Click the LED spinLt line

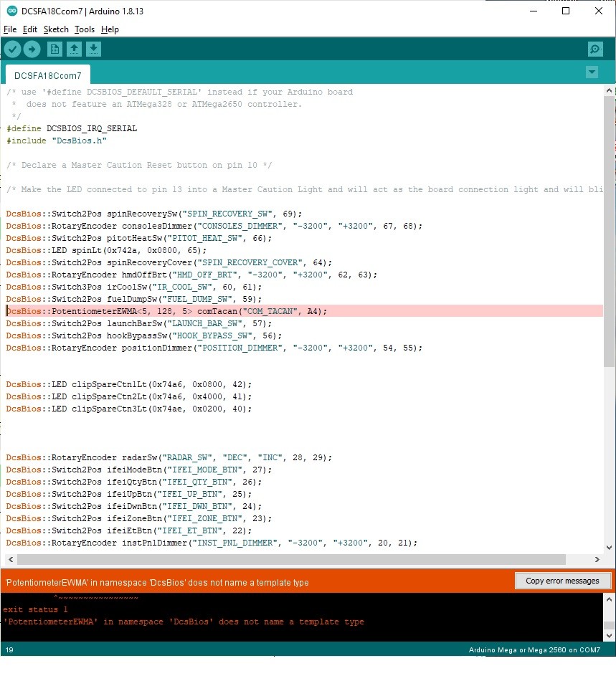coord(106,250)
